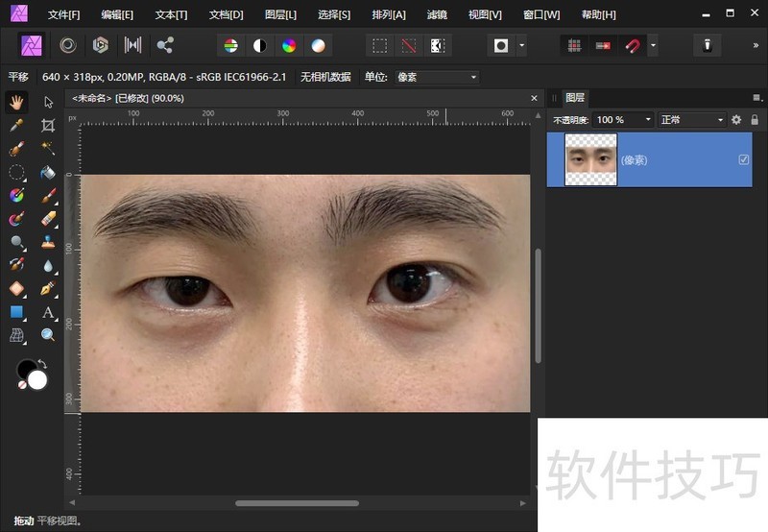
Task: Open the 文件[F] menu
Action: [x=63, y=14]
